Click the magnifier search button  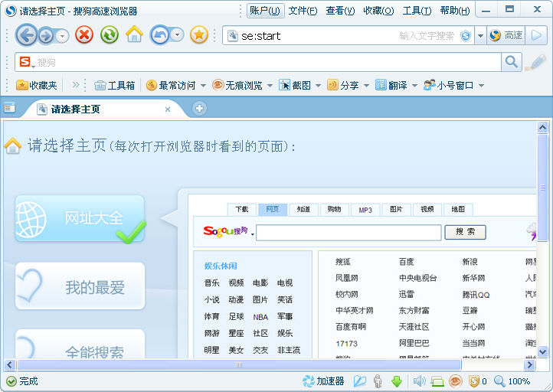512,62
